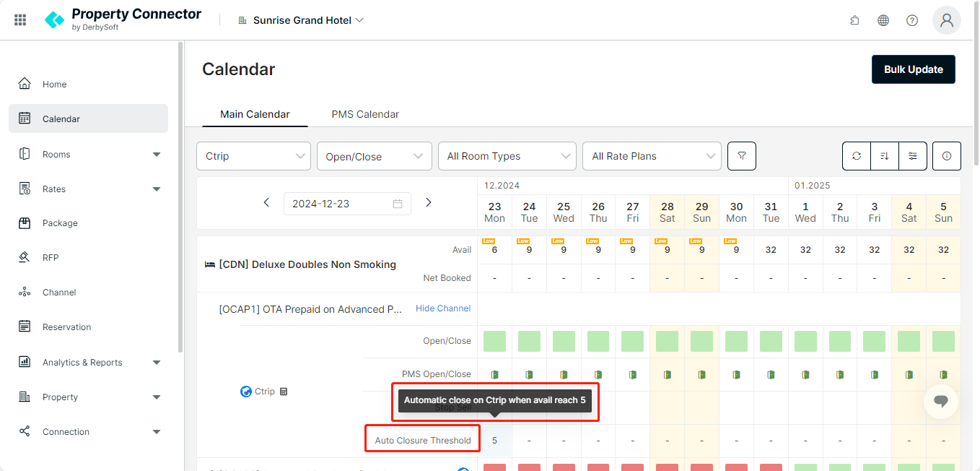Open Calendar in sidebar
The width and height of the screenshot is (980, 471).
88,118
